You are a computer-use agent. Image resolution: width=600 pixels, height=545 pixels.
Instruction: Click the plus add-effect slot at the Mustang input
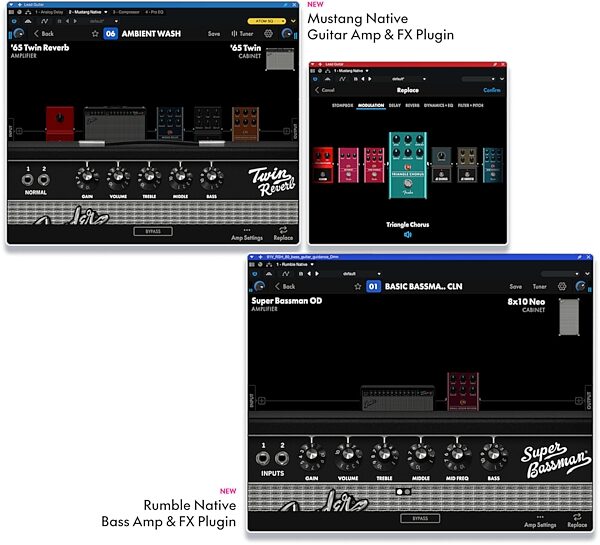click(x=19, y=131)
